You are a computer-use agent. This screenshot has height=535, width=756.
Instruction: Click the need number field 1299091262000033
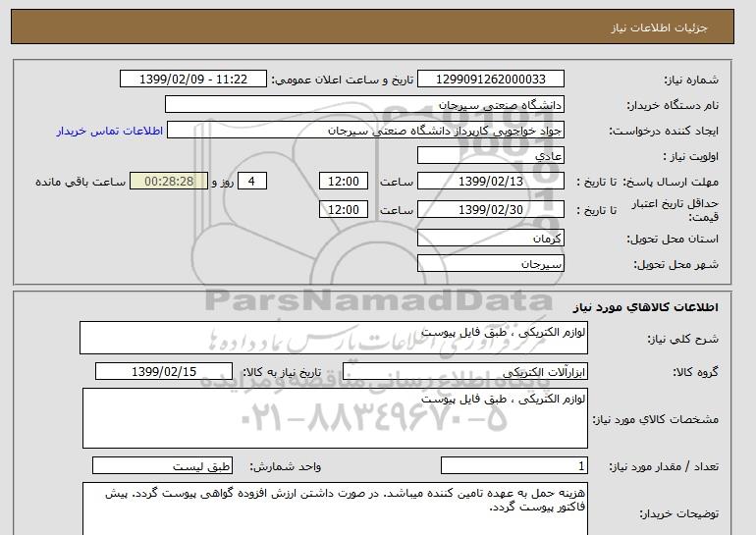[x=490, y=80]
